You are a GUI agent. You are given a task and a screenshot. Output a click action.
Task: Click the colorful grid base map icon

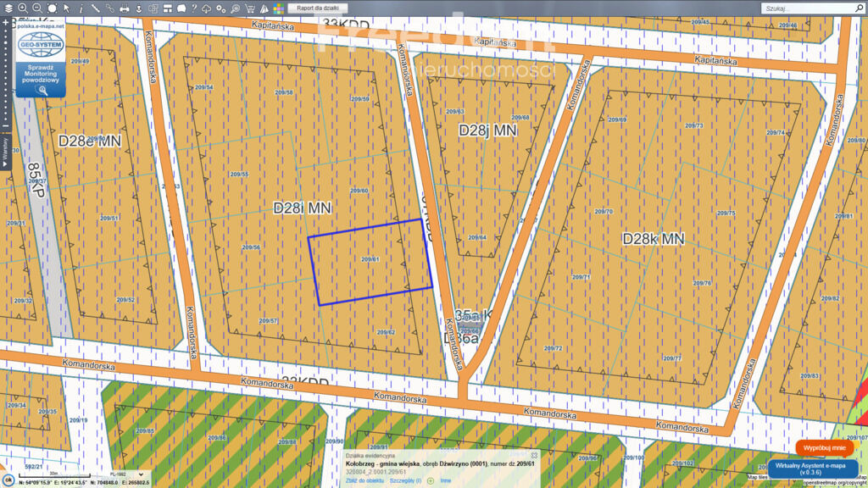click(278, 8)
